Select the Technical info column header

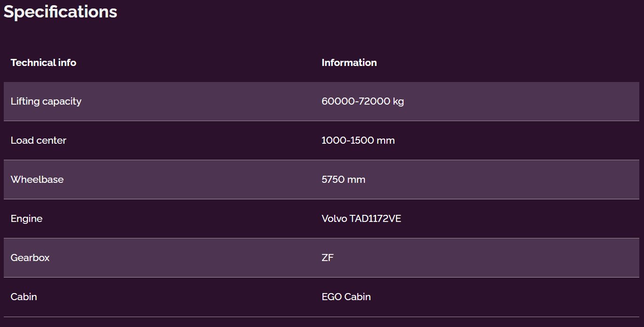(x=43, y=63)
